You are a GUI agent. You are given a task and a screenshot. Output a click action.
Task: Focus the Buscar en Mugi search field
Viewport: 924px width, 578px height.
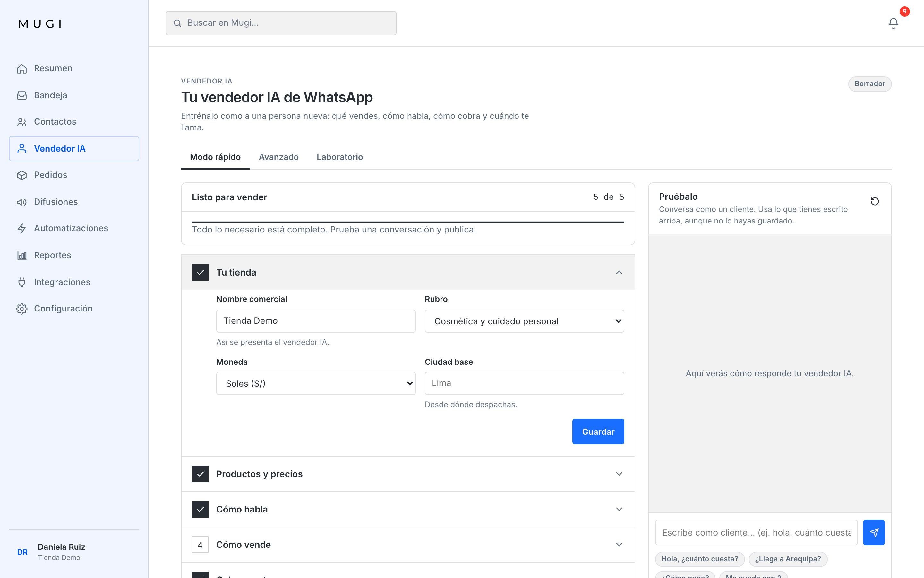[281, 23]
